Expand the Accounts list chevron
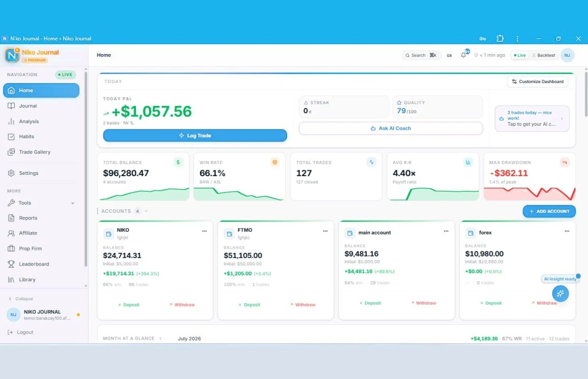The image size is (588, 379). click(x=146, y=211)
